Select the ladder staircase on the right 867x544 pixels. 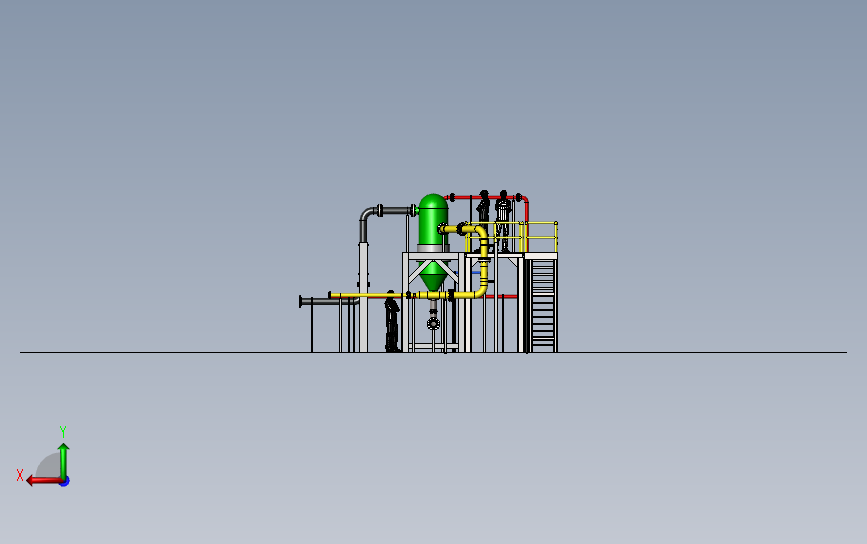tap(542, 305)
